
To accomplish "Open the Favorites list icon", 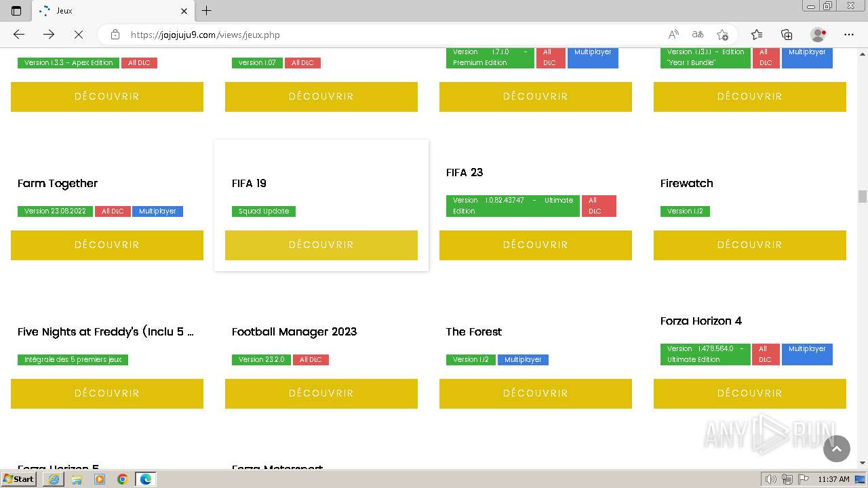I will point(757,35).
